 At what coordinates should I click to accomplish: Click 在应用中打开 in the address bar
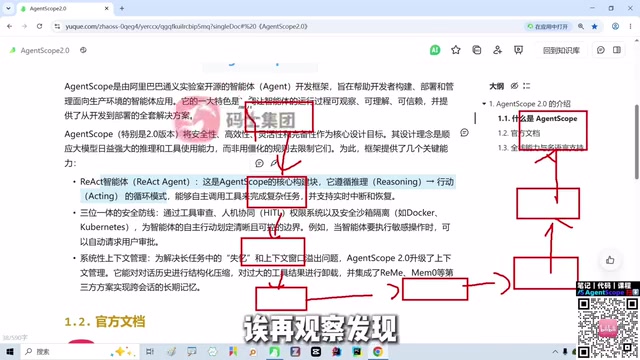[548, 27]
